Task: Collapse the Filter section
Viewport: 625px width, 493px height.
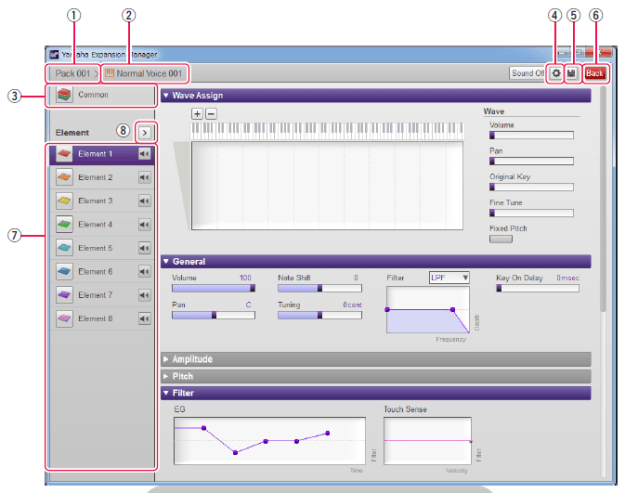Action: click(166, 393)
